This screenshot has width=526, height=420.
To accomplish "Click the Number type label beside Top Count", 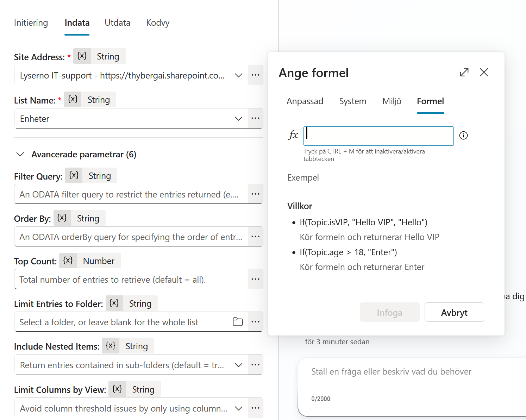I will pos(99,261).
